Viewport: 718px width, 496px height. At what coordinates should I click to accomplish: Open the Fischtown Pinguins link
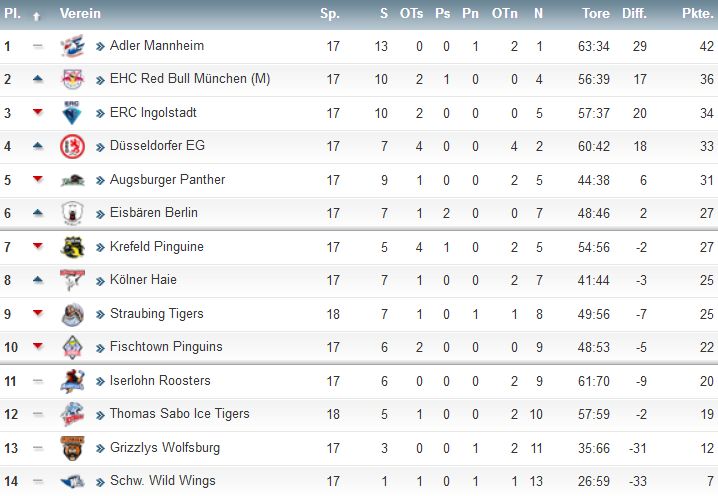[166, 347]
